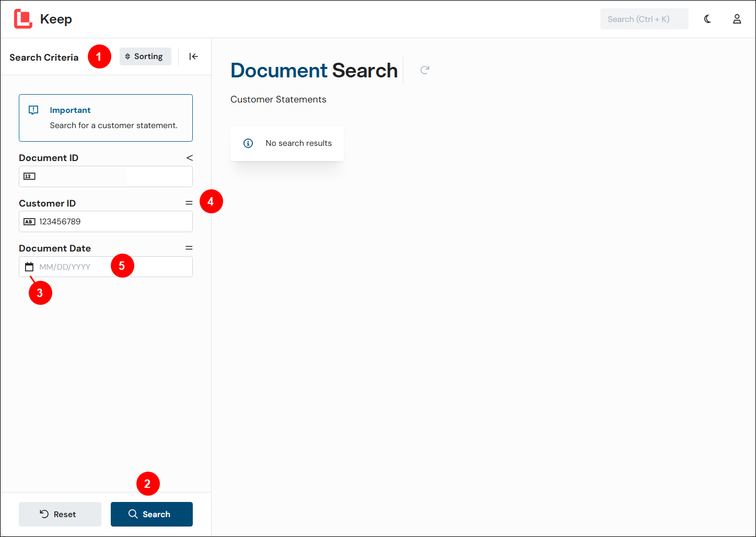The image size is (756, 537).
Task: Click the refresh icon beside Document Search
Action: coord(425,70)
